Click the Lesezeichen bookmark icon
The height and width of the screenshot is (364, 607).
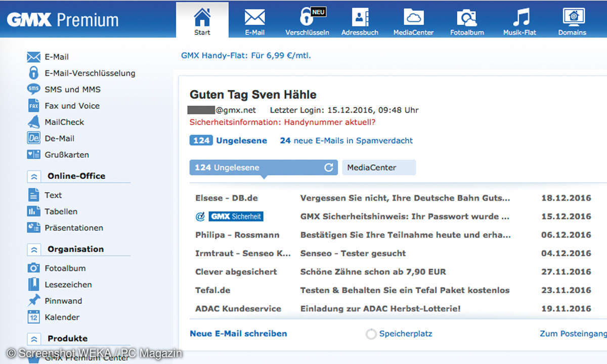click(x=33, y=284)
